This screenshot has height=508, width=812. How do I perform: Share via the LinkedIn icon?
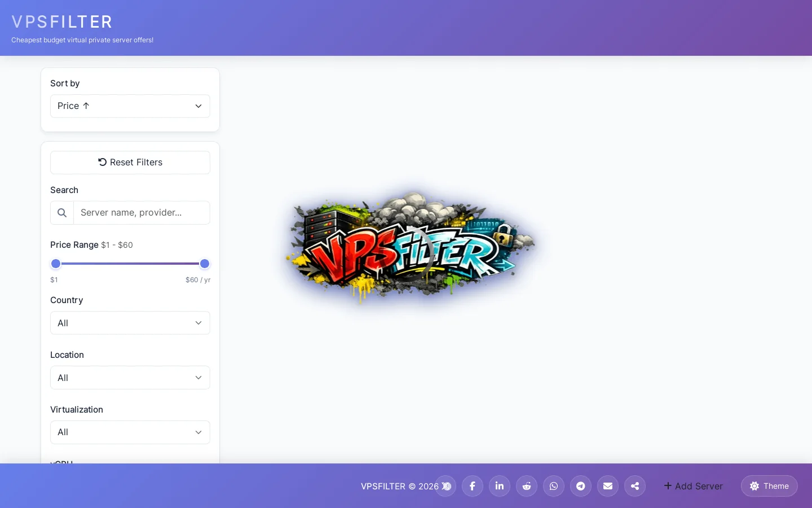500,486
